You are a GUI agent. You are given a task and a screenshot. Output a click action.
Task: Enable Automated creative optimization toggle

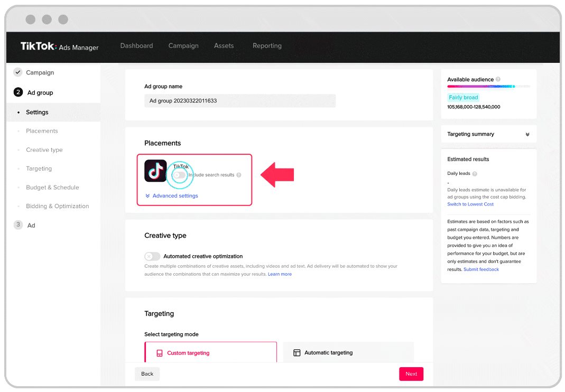click(x=152, y=256)
